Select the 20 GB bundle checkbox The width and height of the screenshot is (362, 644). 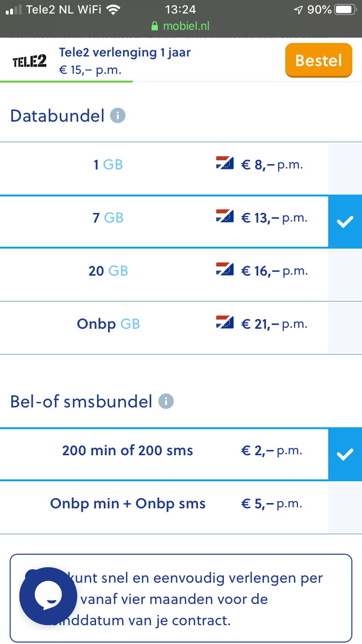(x=345, y=275)
